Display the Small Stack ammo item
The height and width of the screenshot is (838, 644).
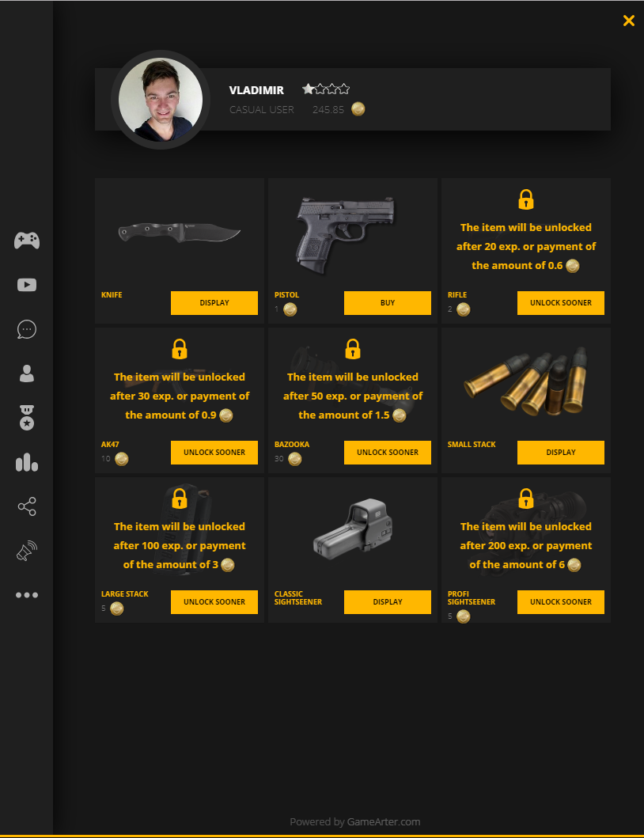pyautogui.click(x=561, y=453)
